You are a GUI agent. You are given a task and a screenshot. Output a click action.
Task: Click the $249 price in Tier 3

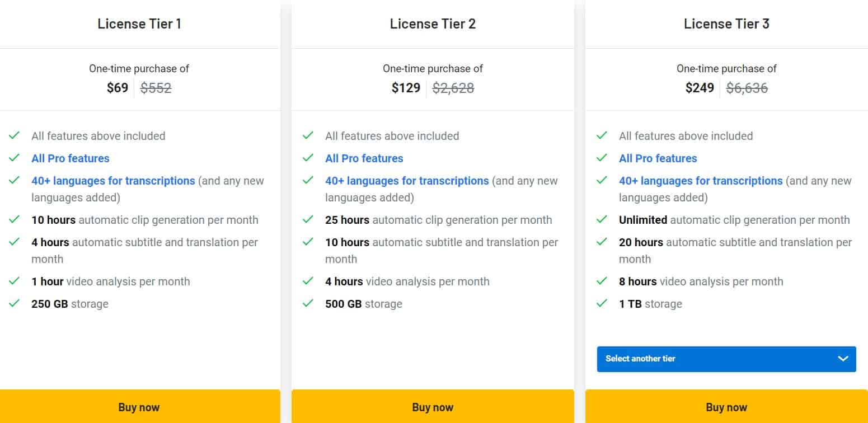[700, 88]
